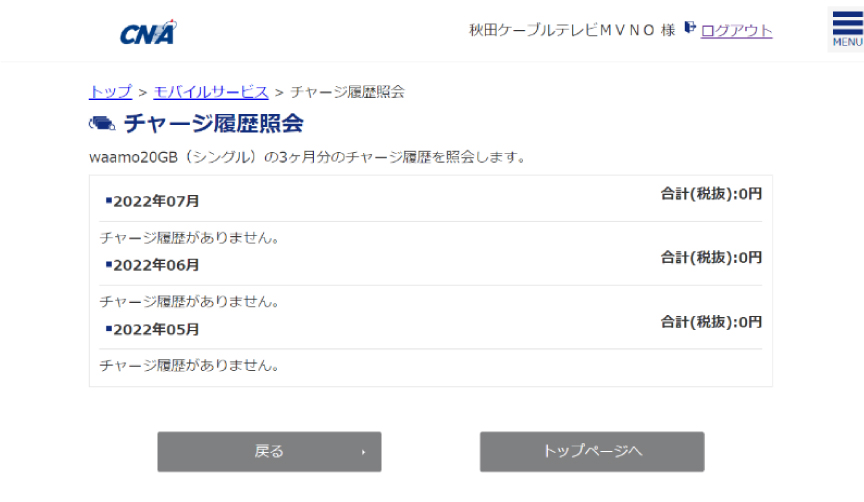864x502 pixels.
Task: Select the 2022年05月 section header
Action: click(x=153, y=330)
